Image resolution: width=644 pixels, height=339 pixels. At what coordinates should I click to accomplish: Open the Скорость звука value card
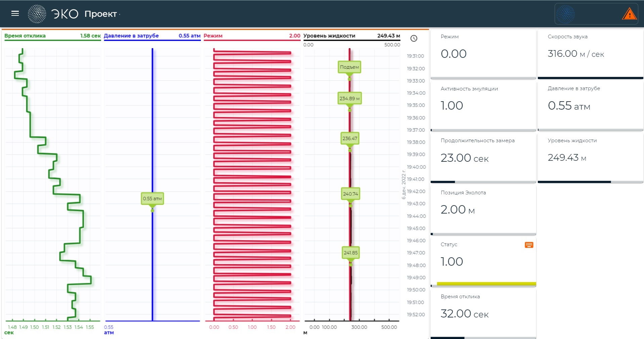pyautogui.click(x=590, y=54)
